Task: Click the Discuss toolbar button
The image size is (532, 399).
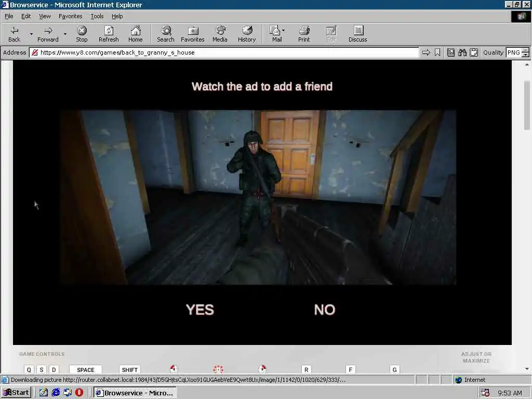Action: coord(357,34)
